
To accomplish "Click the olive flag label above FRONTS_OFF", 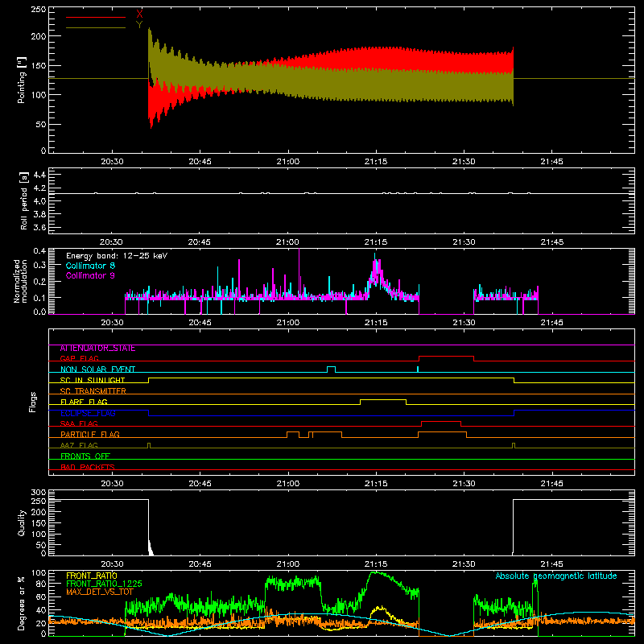I will point(79,445).
